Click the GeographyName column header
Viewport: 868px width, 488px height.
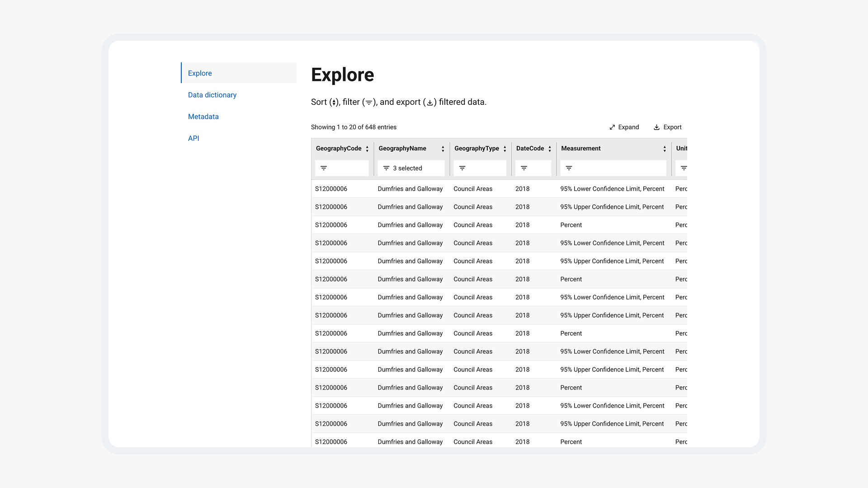[402, 148]
